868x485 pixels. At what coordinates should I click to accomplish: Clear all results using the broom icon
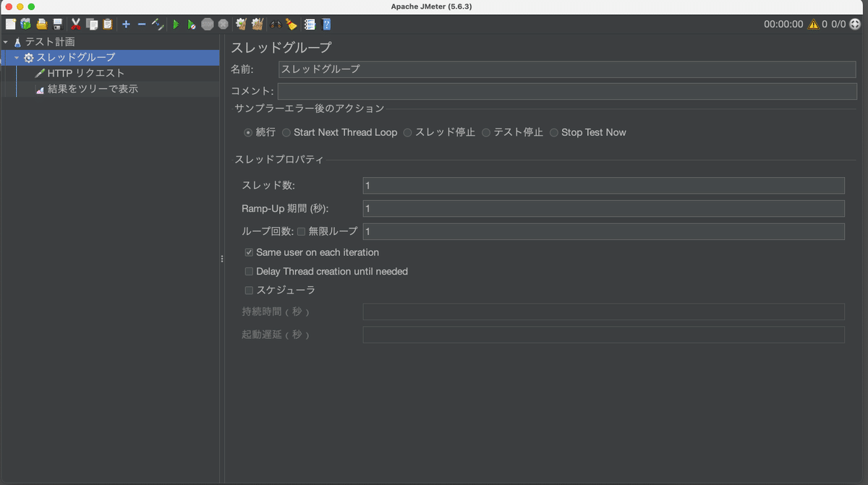click(x=289, y=23)
